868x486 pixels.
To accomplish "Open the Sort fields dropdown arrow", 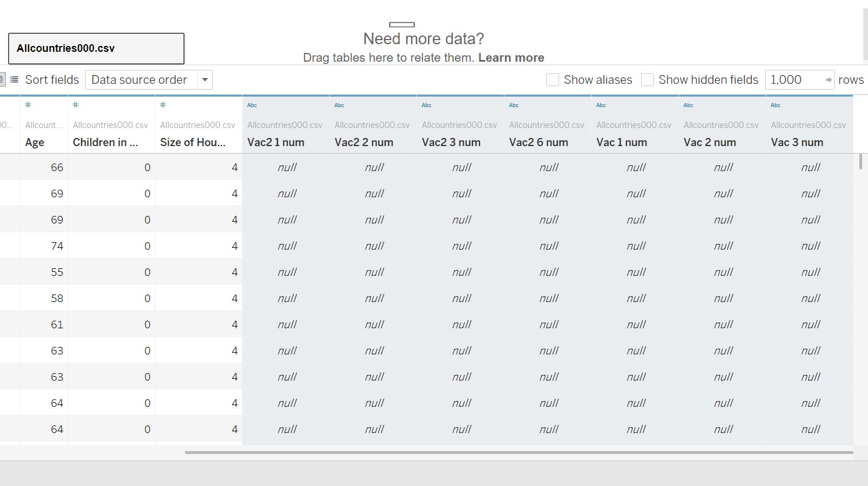I will (x=205, y=80).
